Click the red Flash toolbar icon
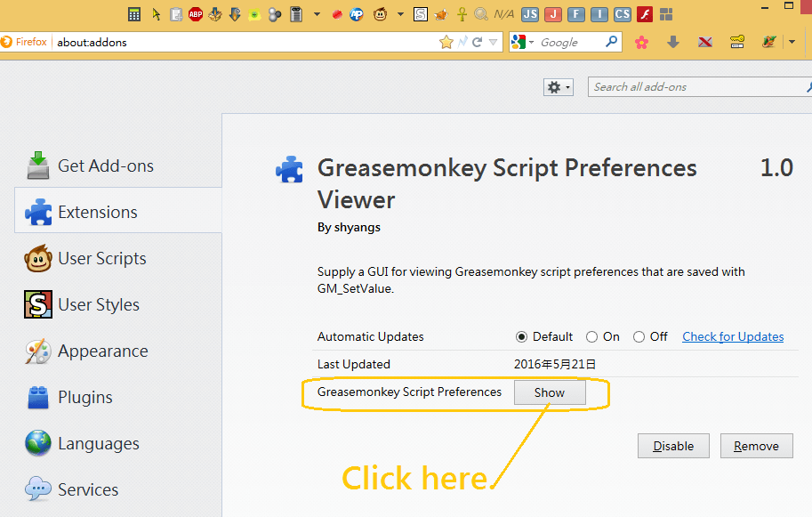The image size is (812, 517). pyautogui.click(x=645, y=14)
